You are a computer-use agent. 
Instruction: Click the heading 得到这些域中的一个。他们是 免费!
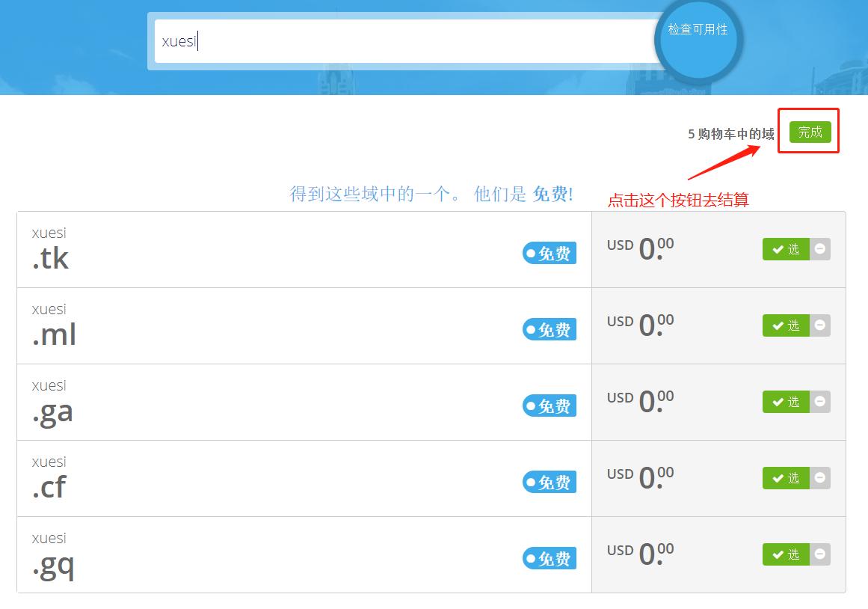pos(431,194)
